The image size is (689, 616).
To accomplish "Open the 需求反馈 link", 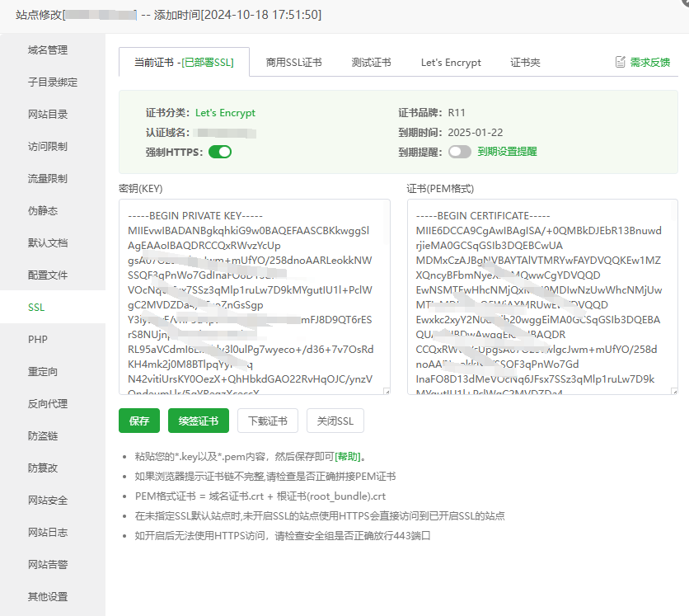I will tap(650, 63).
